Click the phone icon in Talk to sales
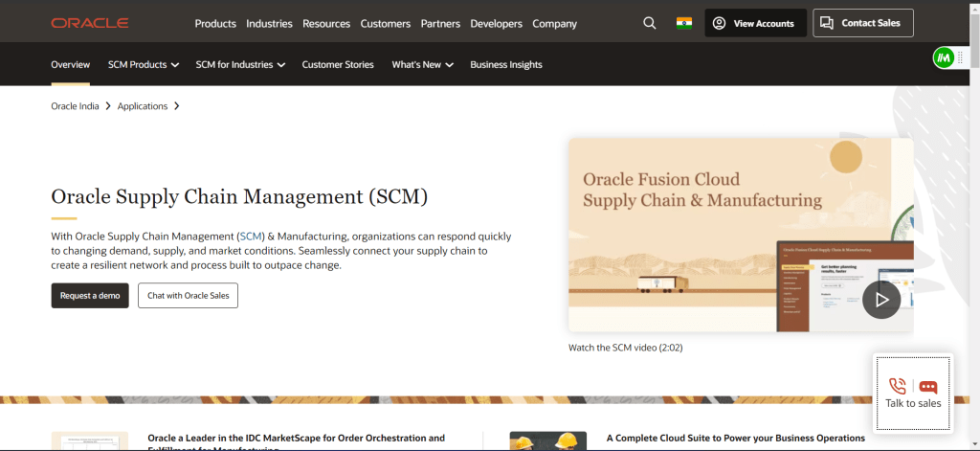 point(898,386)
